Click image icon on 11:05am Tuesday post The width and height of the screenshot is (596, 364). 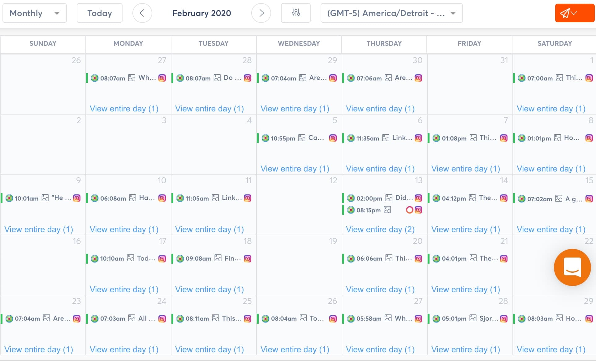pos(215,198)
